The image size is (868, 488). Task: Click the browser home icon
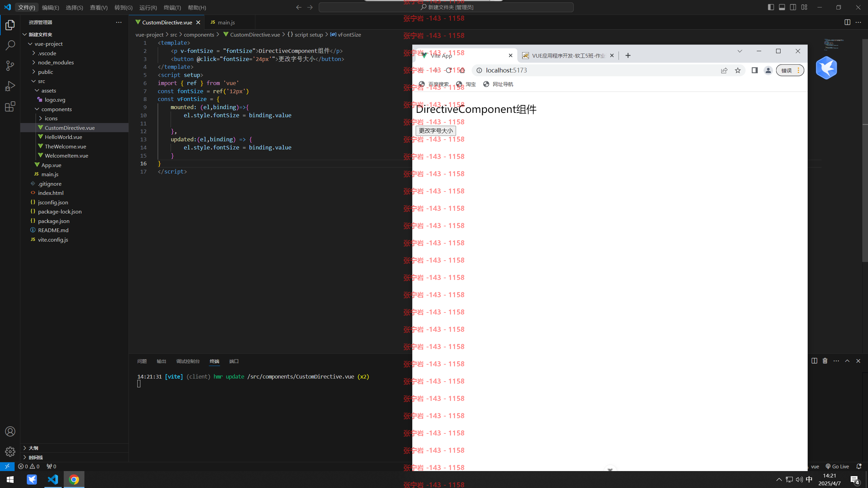point(462,70)
